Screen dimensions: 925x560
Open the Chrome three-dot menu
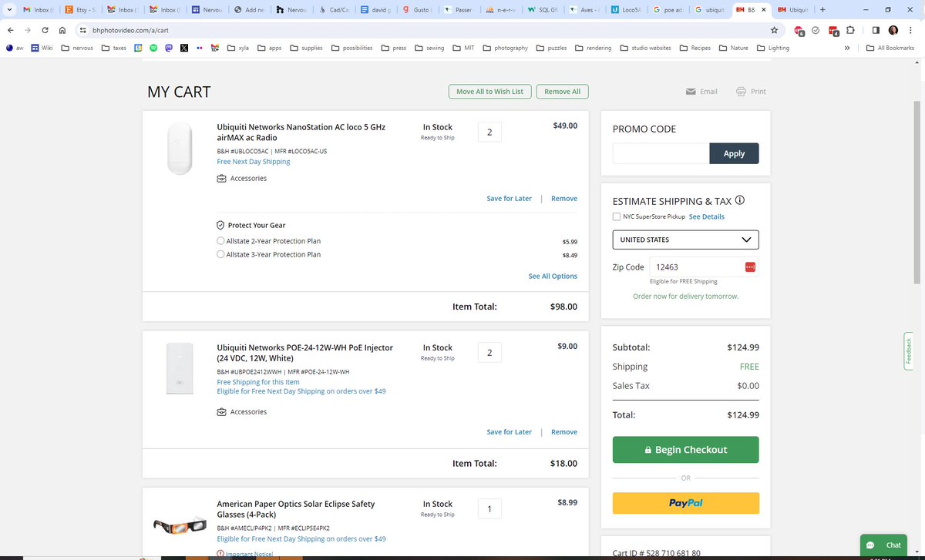pyautogui.click(x=912, y=30)
